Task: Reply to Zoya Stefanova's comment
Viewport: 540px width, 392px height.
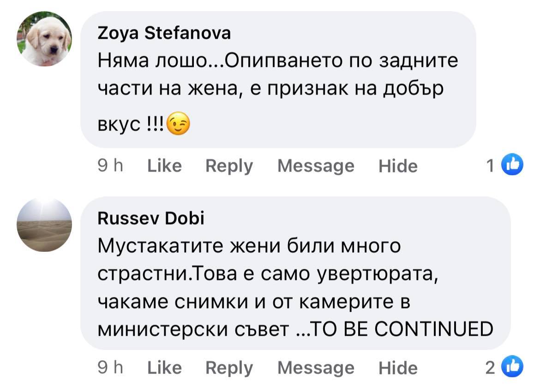Action: (x=229, y=166)
